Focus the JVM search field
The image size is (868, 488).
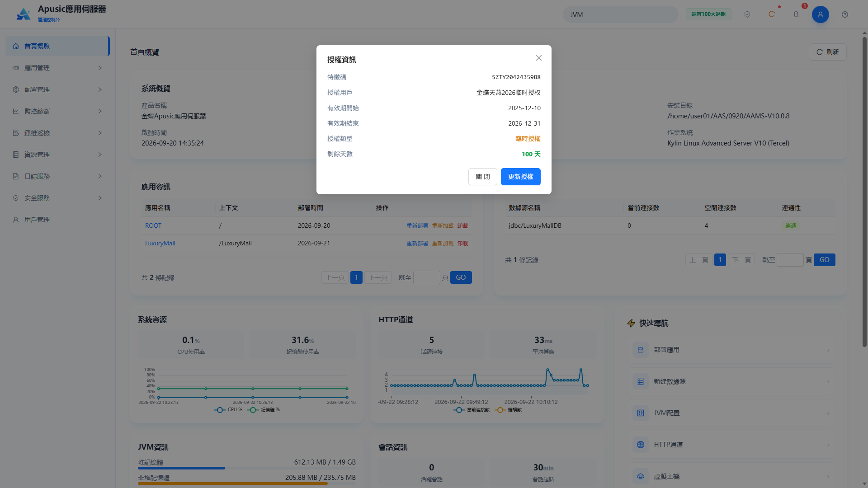pyautogui.click(x=620, y=14)
